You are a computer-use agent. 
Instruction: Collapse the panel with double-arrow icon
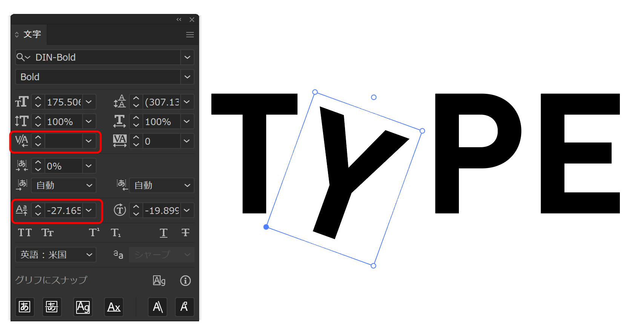(x=179, y=20)
